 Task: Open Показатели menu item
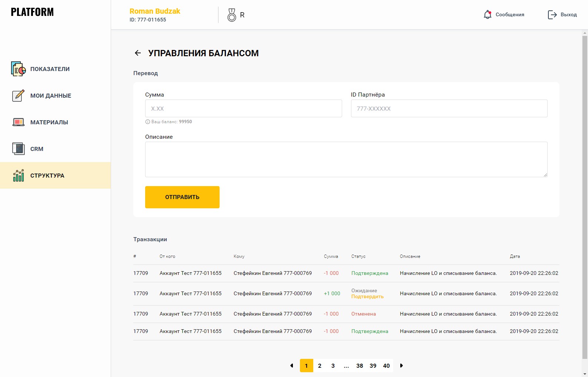(55, 69)
